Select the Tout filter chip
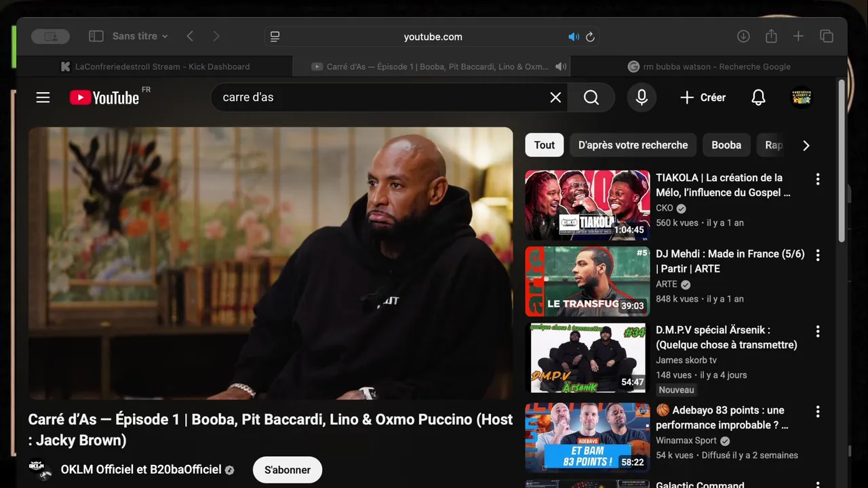Screen dimensions: 868x488 [x=545, y=145]
